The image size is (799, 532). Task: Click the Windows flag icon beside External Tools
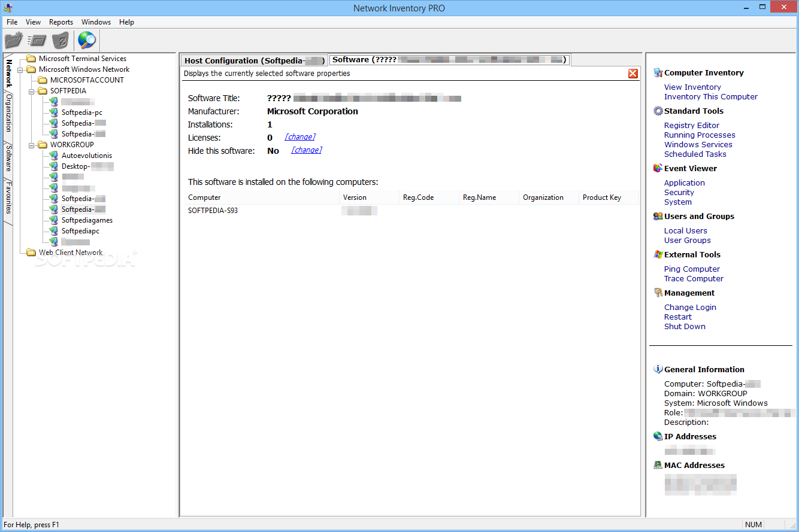pyautogui.click(x=658, y=254)
